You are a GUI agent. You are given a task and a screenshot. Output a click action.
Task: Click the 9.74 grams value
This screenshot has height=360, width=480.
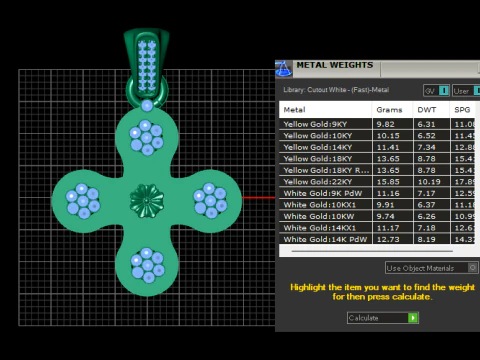[386, 216]
